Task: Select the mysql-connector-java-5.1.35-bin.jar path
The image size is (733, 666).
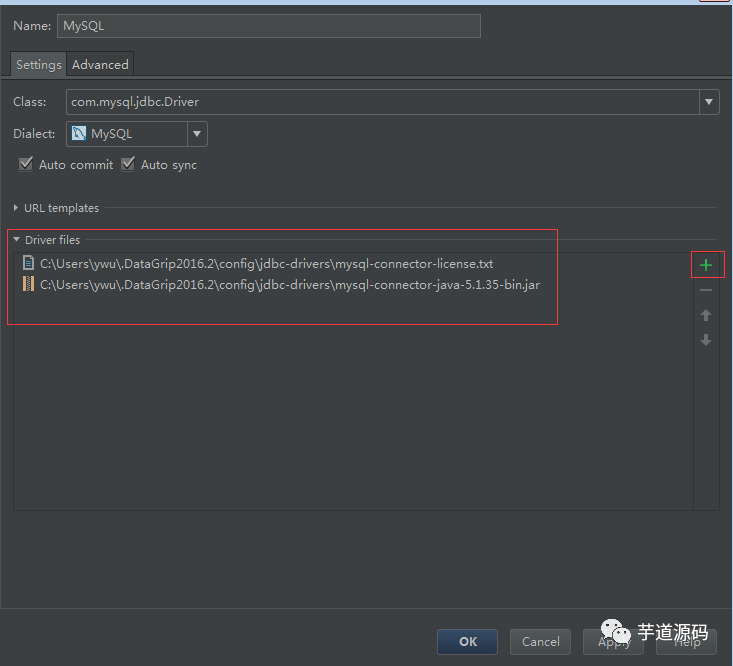Action: (290, 284)
